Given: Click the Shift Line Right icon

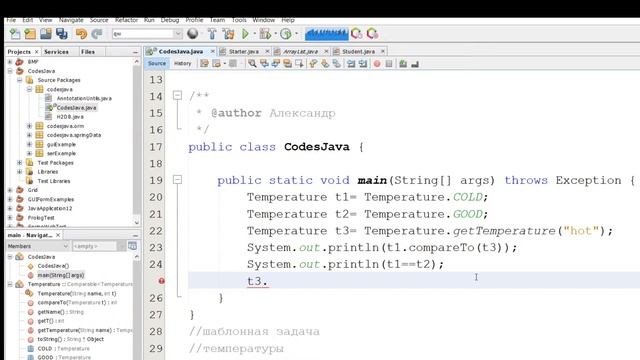Looking at the screenshot, I should 362,64.
